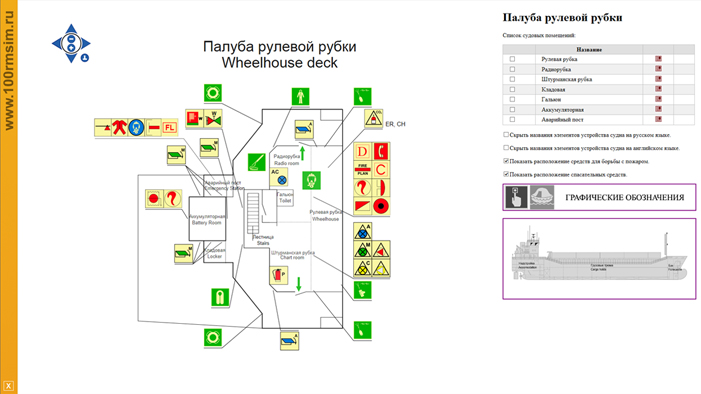Click red marker beside Штурманская рубка

tap(658, 79)
